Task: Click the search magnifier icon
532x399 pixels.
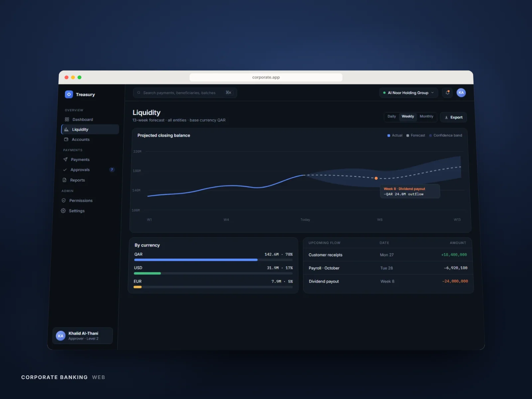Action: [139, 93]
